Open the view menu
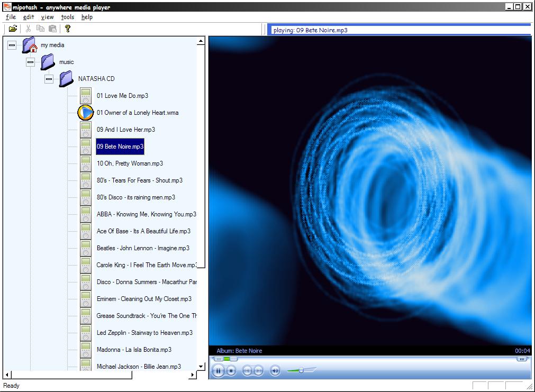 click(47, 17)
